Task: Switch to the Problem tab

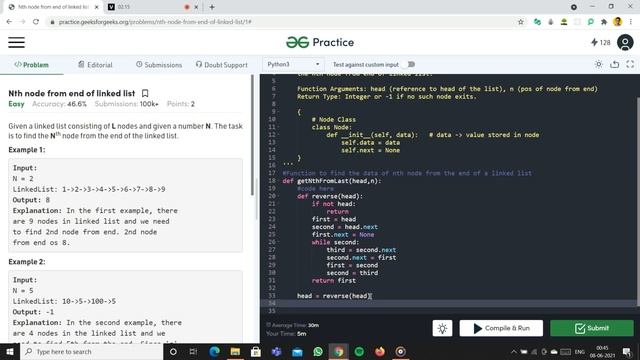Action: pos(31,65)
